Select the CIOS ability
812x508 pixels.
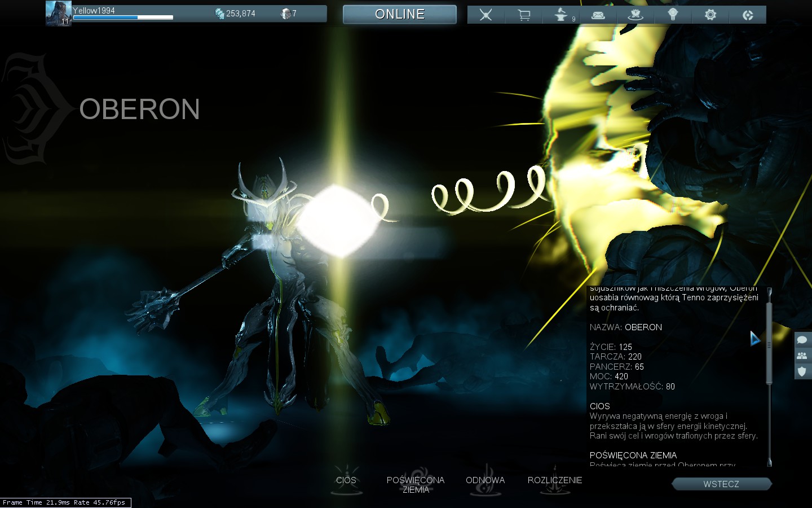click(346, 480)
